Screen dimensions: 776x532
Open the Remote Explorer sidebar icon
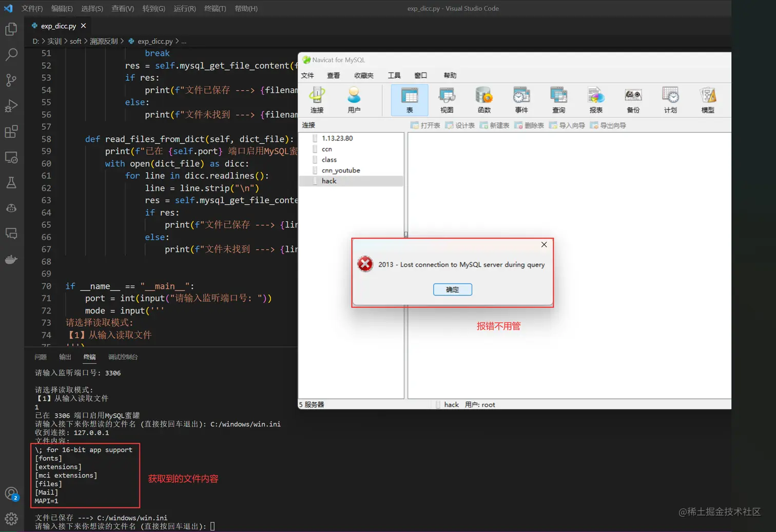[11, 157]
